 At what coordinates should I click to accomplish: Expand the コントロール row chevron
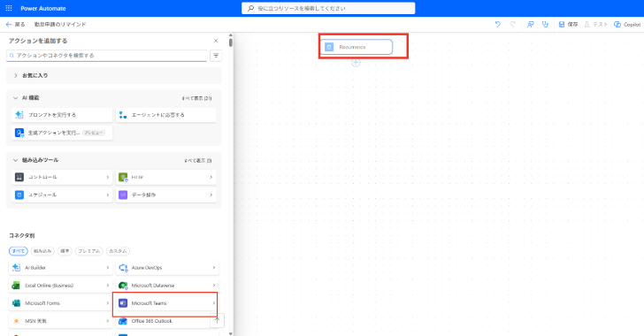coord(108,177)
